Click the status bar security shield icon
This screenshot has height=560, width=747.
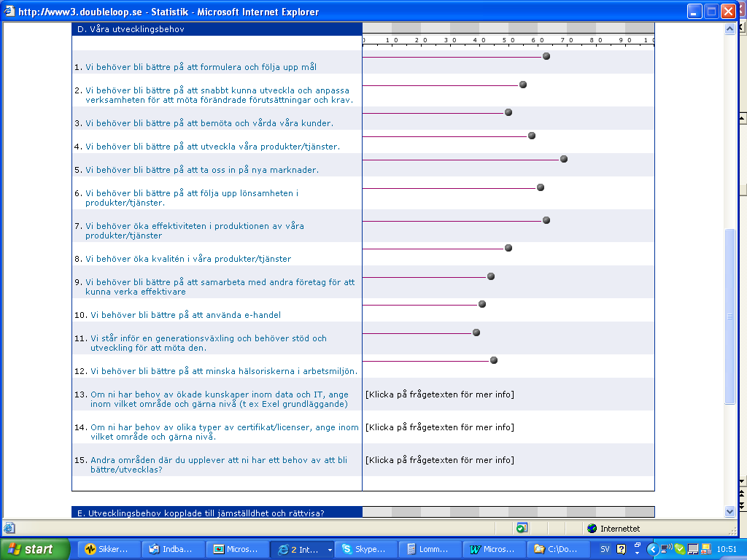coord(522,528)
